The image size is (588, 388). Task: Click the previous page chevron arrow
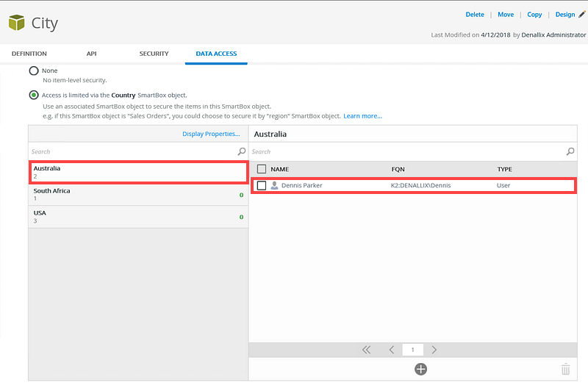click(392, 350)
